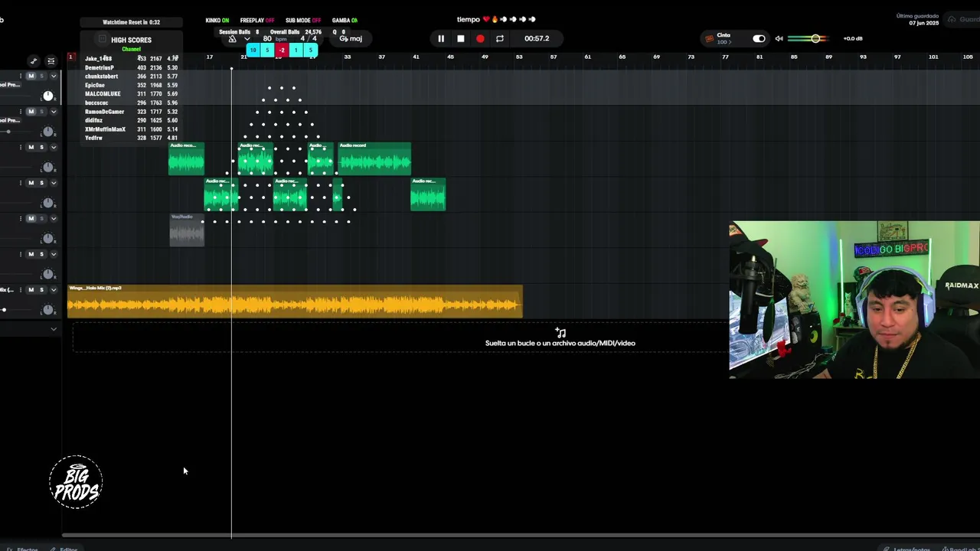Mute the first track
The height and width of the screenshot is (551, 980).
point(31,77)
